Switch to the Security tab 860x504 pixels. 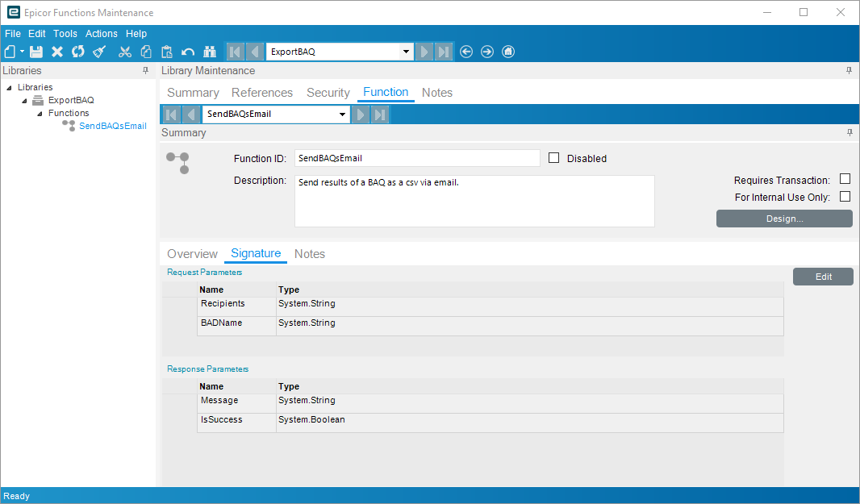click(x=328, y=93)
